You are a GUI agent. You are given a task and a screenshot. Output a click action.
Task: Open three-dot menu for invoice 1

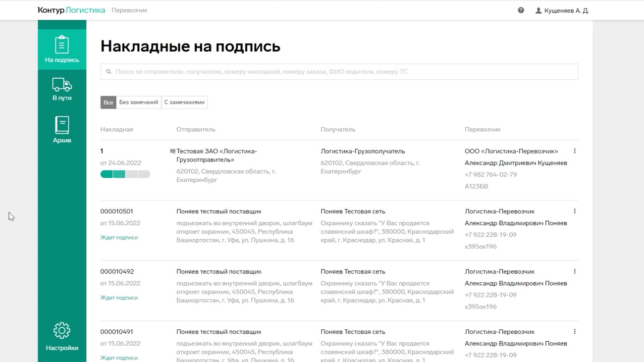[x=575, y=152]
